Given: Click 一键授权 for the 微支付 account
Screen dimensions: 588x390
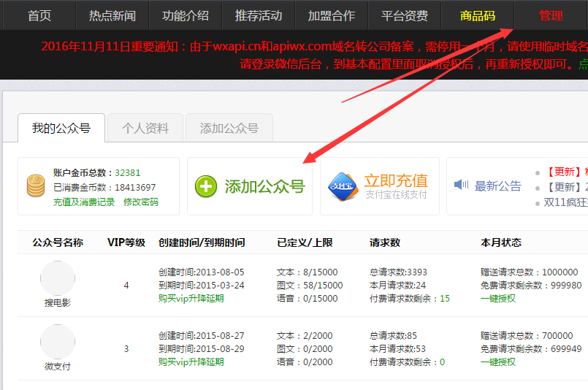Looking at the screenshot, I should pos(497,362).
